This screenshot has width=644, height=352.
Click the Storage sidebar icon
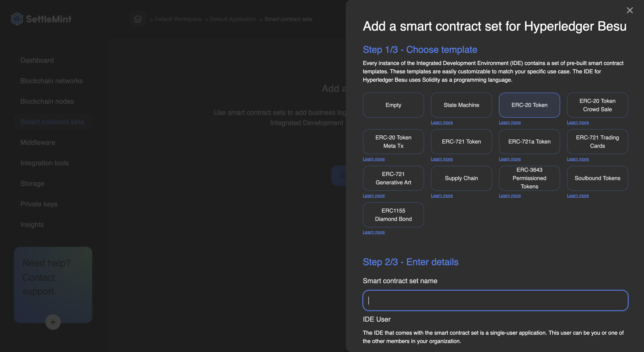pos(32,183)
